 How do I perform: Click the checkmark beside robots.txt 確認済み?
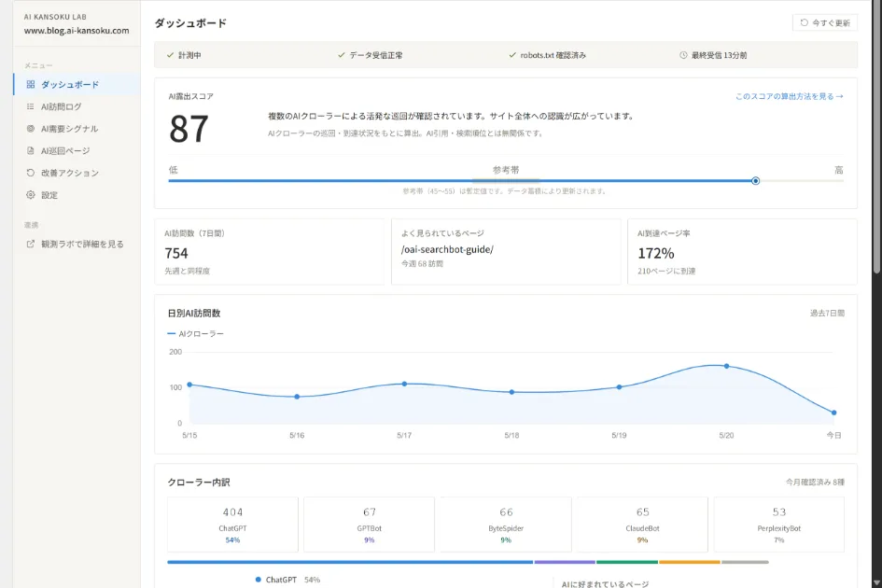pyautogui.click(x=511, y=55)
